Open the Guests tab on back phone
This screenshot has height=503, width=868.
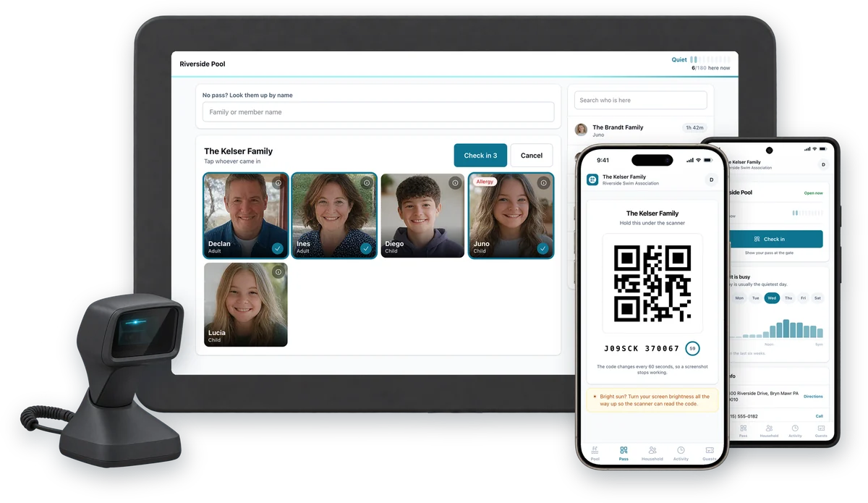821,431
